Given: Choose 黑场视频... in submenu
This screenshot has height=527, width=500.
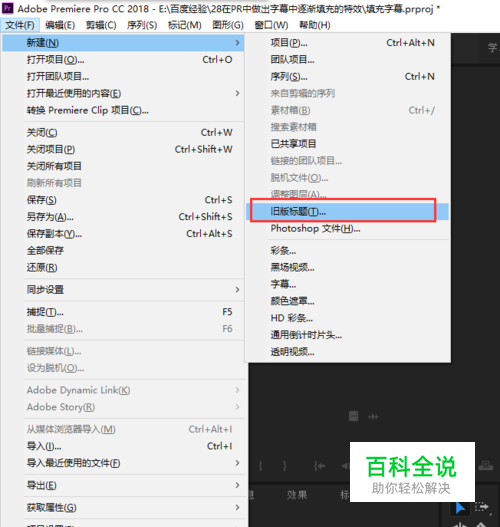Looking at the screenshot, I should 348,268.
